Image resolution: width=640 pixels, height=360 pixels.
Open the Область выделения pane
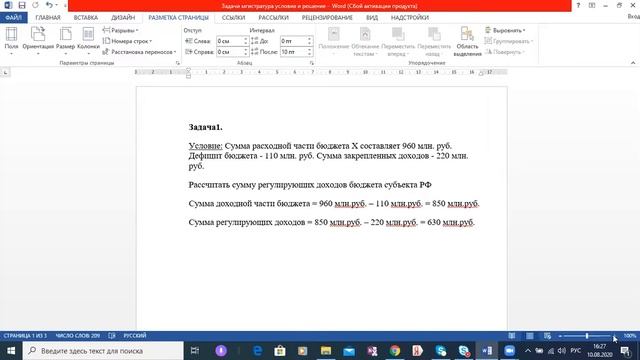(x=467, y=41)
